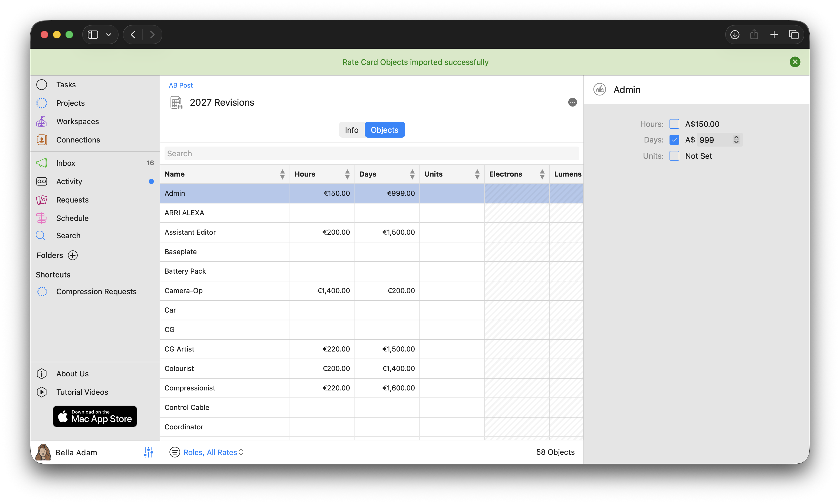Screen dimensions: 840x504
Task: Select the Camera-Op row
Action: coord(371,291)
